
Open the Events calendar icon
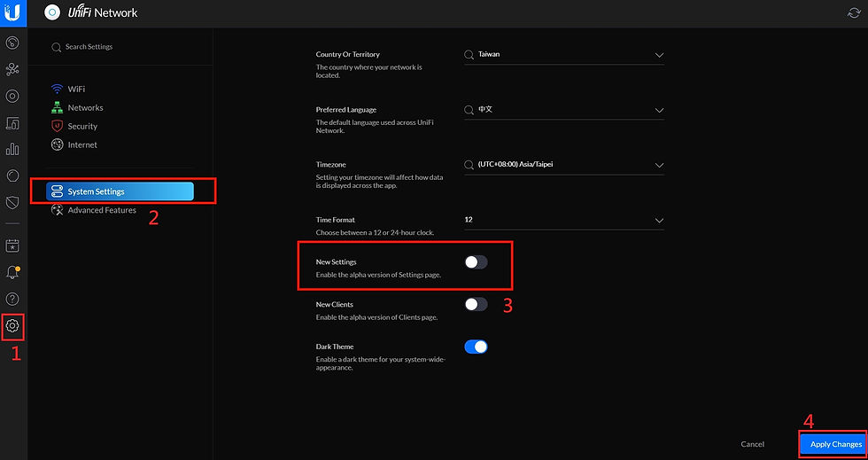click(12, 246)
